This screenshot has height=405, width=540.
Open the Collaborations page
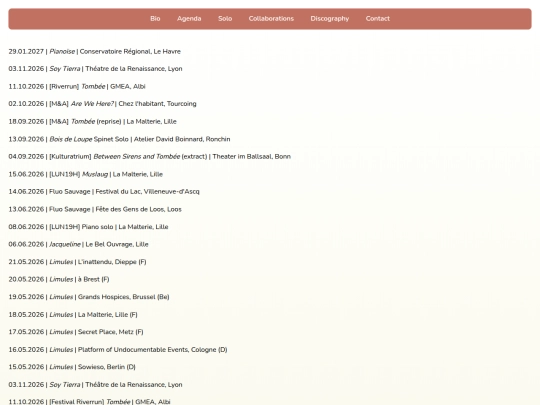click(x=271, y=19)
